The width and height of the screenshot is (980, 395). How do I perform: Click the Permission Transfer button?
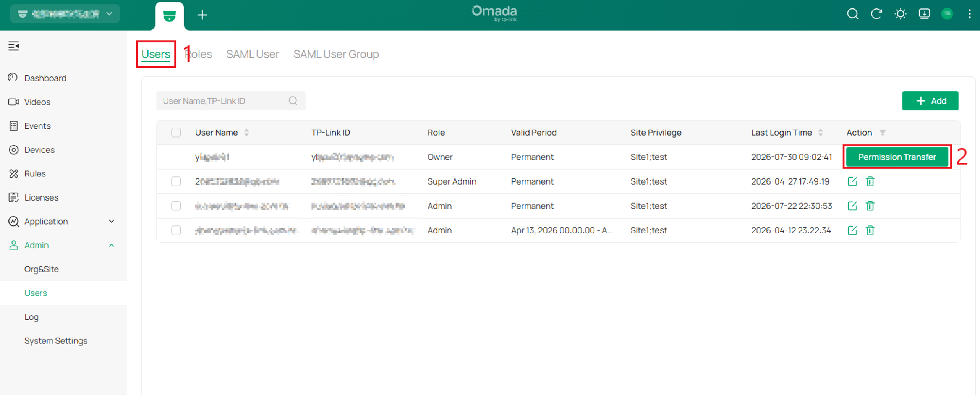(897, 157)
